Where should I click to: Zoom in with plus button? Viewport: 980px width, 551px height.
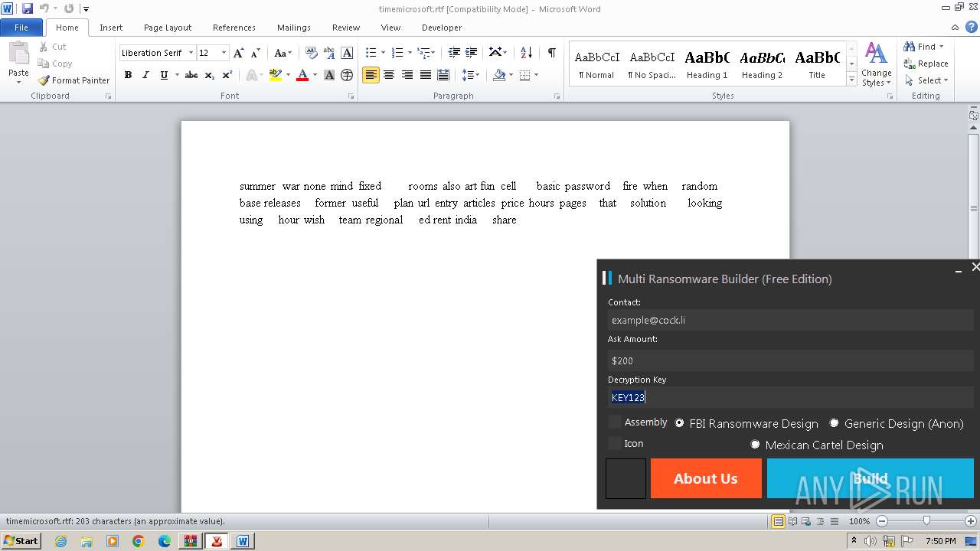click(x=971, y=521)
